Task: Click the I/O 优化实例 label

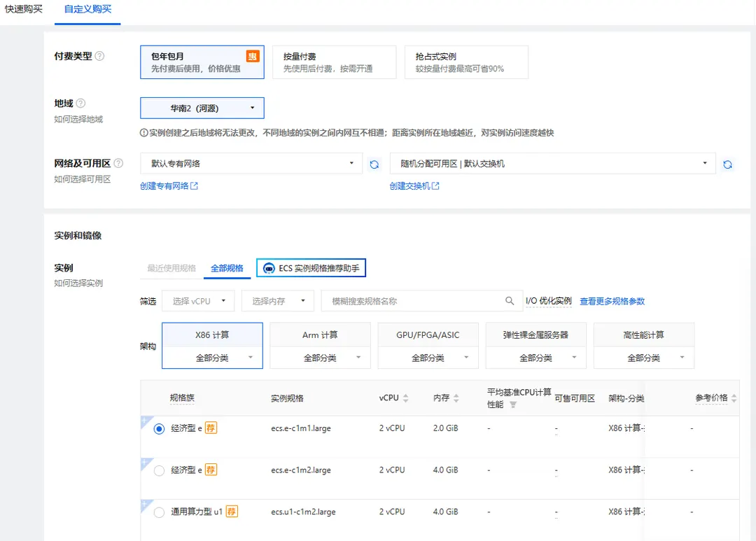Action: coord(549,301)
